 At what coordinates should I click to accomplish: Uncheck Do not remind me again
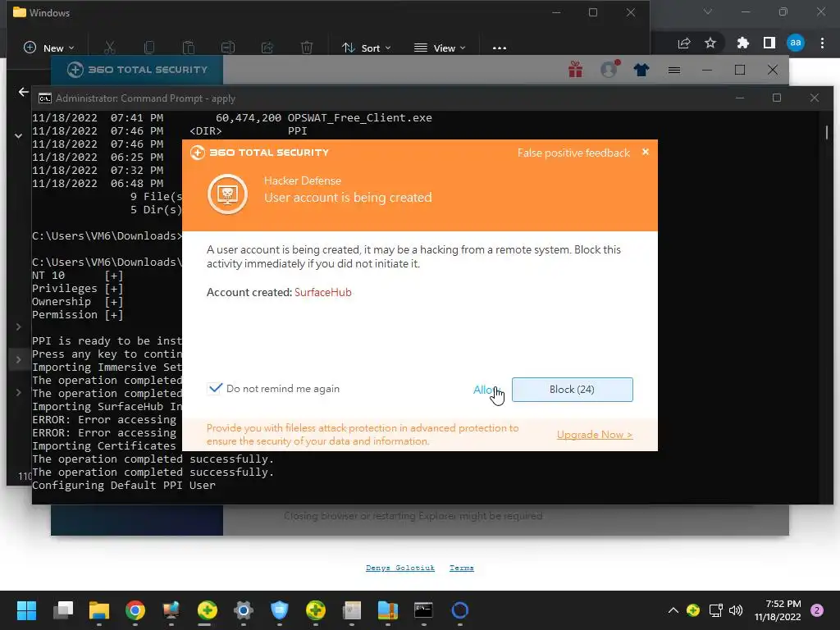pyautogui.click(x=215, y=388)
